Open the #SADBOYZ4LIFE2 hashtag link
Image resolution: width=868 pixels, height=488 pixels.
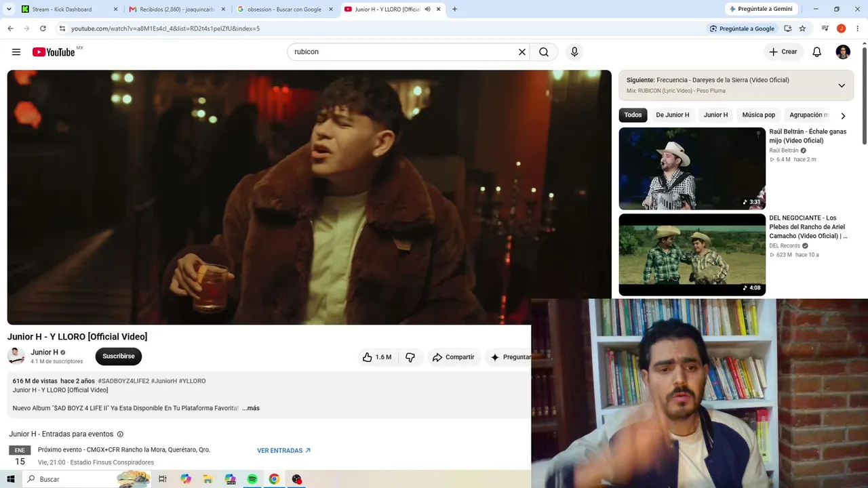(123, 381)
